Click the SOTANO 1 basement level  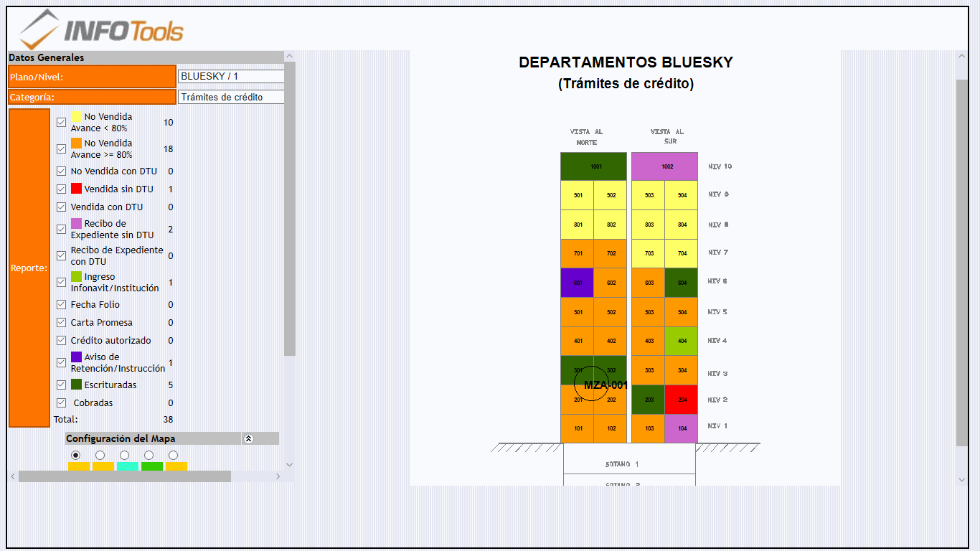(629, 459)
